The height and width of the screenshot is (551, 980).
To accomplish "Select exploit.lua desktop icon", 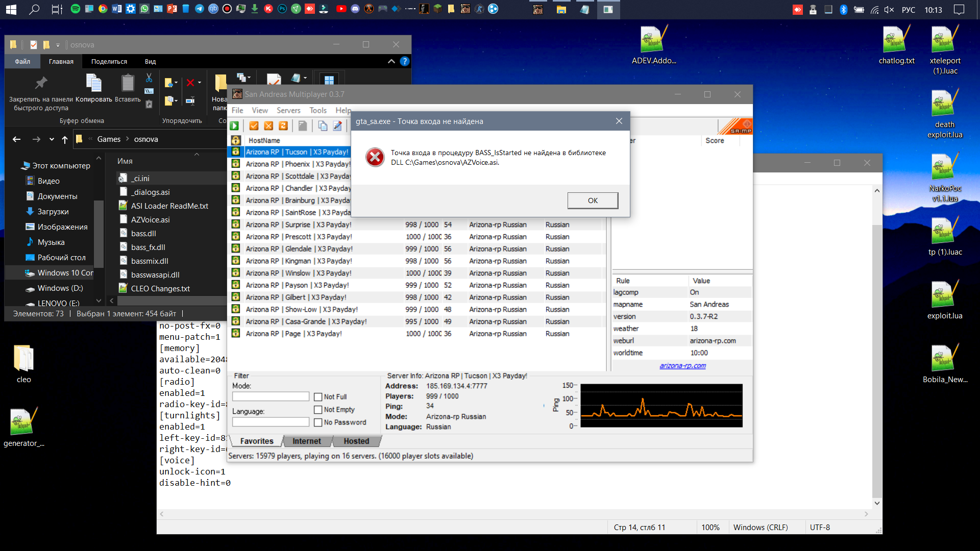I will (945, 300).
